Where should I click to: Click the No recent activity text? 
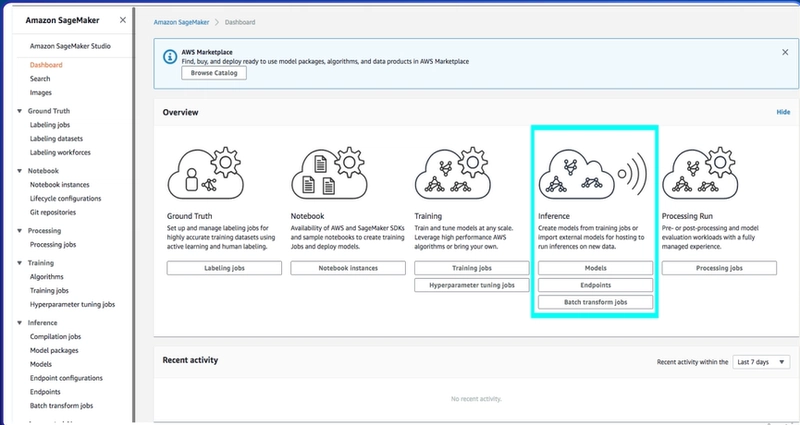[x=476, y=398]
